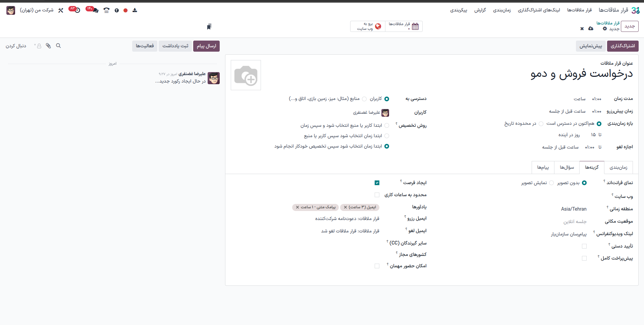The height and width of the screenshot is (325, 644).
Task: Discard changes with the X icon
Action: (x=582, y=29)
